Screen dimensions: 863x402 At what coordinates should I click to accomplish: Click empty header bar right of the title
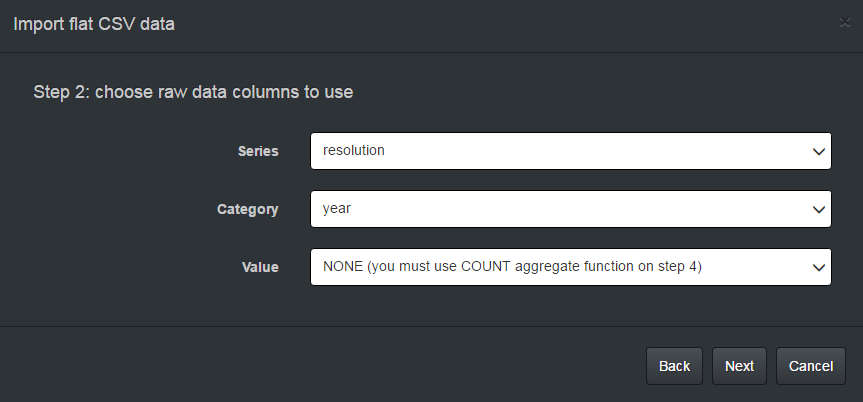click(x=500, y=24)
